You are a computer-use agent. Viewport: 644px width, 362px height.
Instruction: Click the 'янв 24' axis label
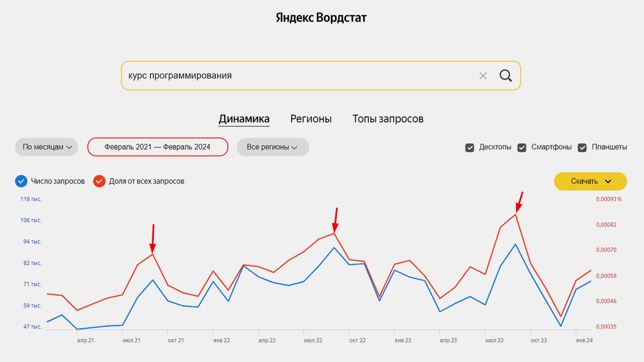(x=584, y=340)
